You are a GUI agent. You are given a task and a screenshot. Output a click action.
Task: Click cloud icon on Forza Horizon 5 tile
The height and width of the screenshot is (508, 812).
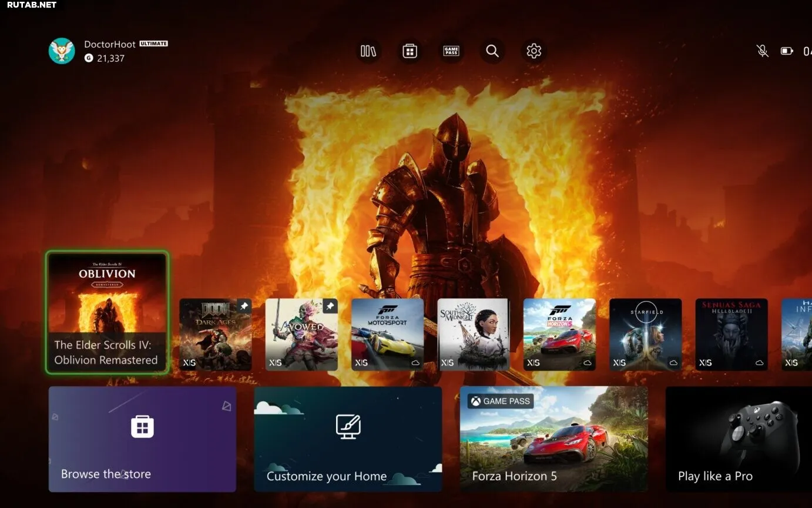coord(588,363)
